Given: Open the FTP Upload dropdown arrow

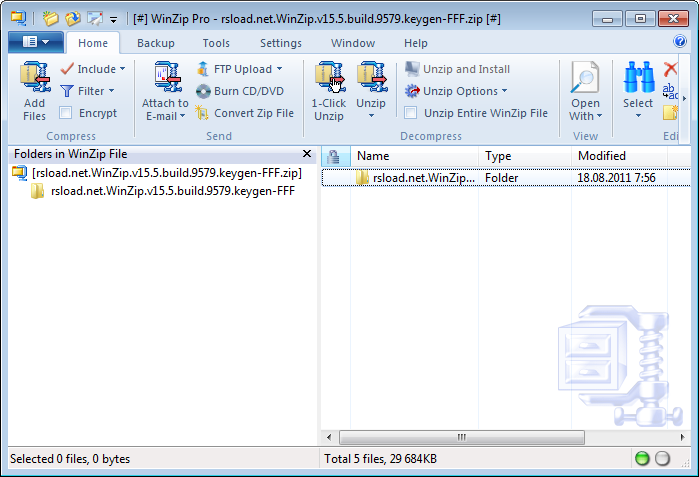Looking at the screenshot, I should [x=280, y=69].
